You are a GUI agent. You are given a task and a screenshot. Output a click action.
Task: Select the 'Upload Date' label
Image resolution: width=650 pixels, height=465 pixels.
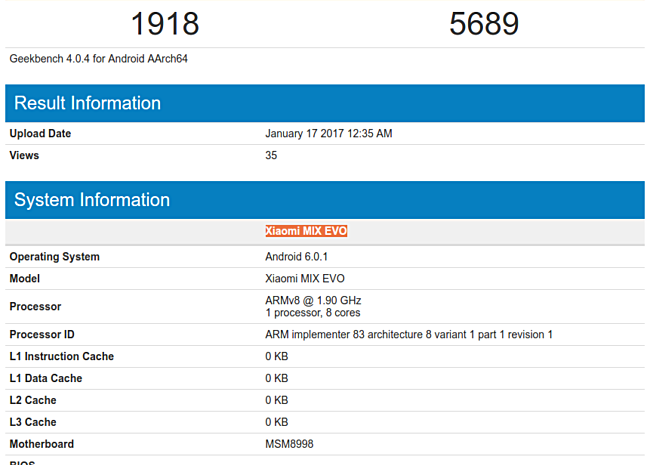tap(40, 133)
